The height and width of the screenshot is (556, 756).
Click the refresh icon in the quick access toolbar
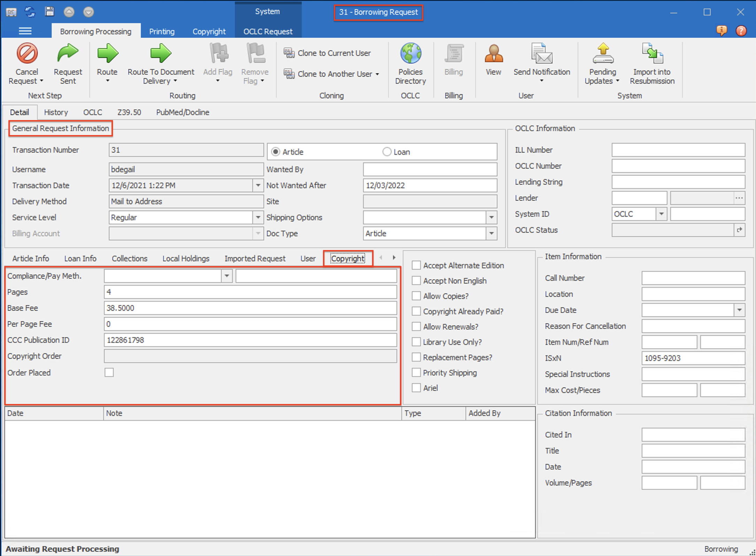[x=30, y=11]
